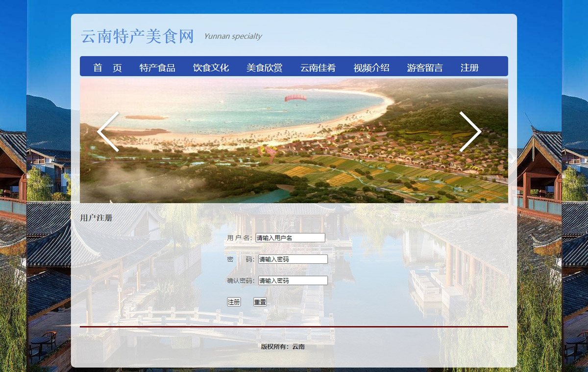Screen dimensions: 588x372
Task: Advance to the next carousel slide arrow
Action: click(x=470, y=132)
